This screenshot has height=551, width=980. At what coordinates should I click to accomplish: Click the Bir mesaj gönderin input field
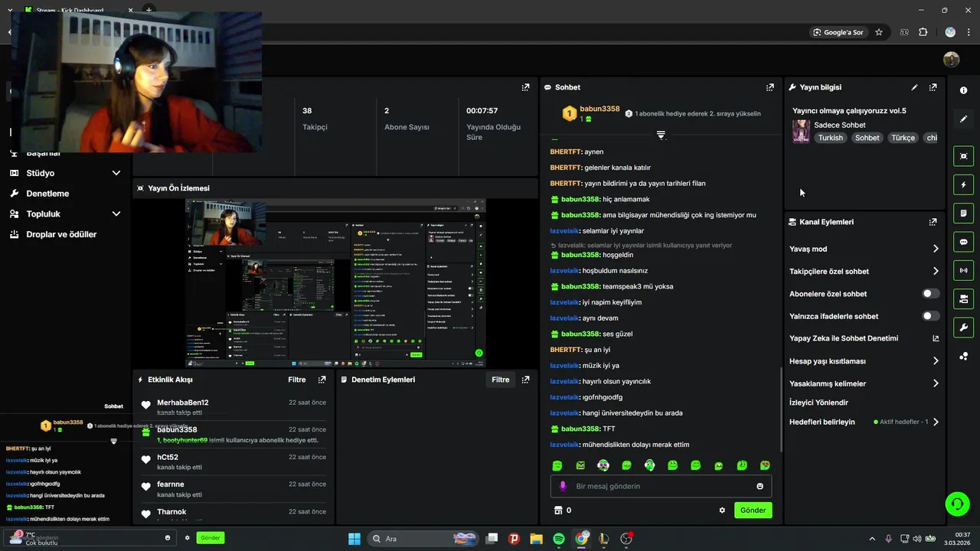pyautogui.click(x=661, y=486)
